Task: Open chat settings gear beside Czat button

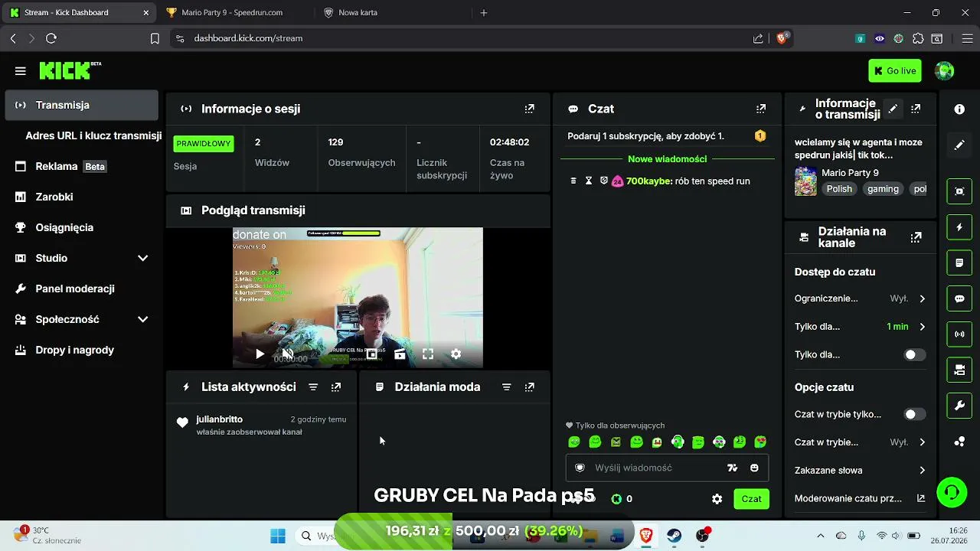Action: [717, 499]
